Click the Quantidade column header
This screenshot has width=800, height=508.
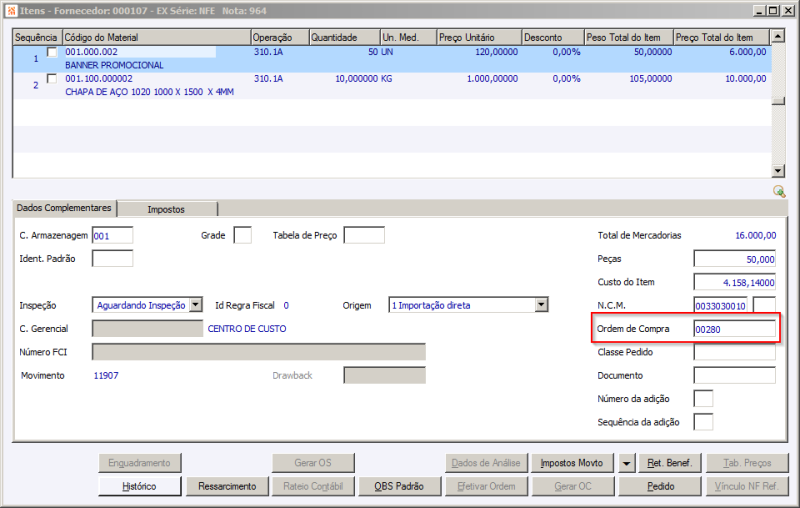345,37
